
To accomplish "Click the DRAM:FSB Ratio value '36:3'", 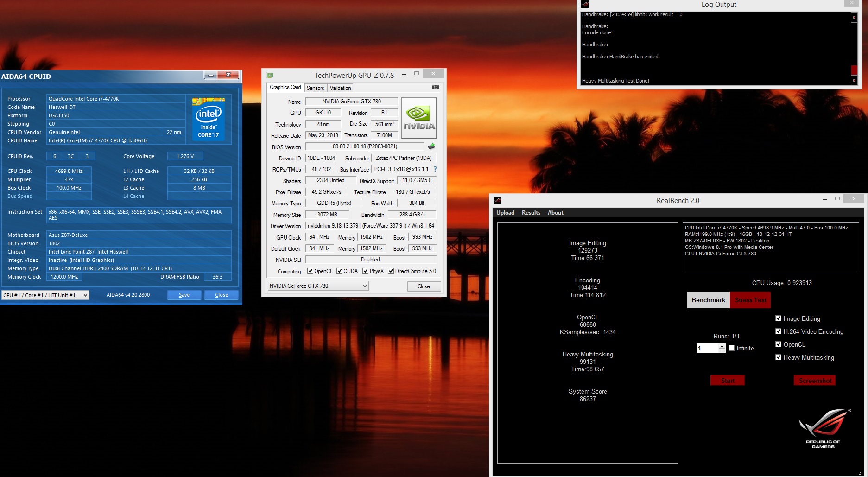I will click(217, 277).
